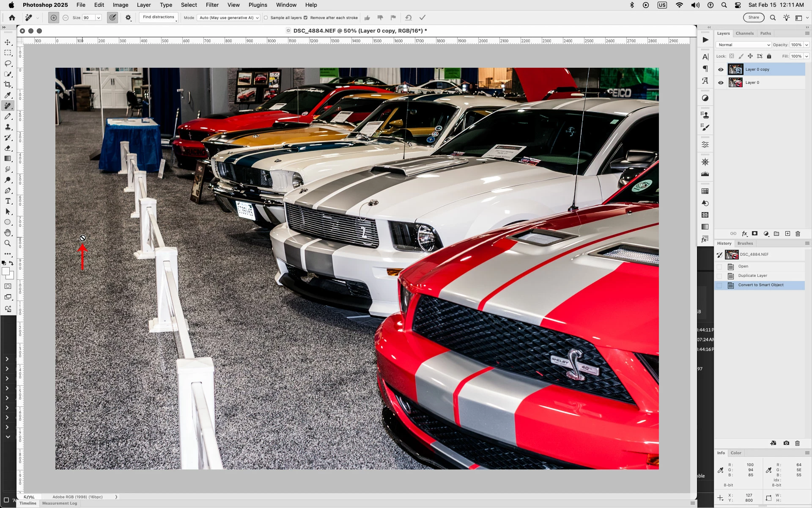Select the Zoom tool in the toolbar
The image size is (812, 508).
click(8, 243)
